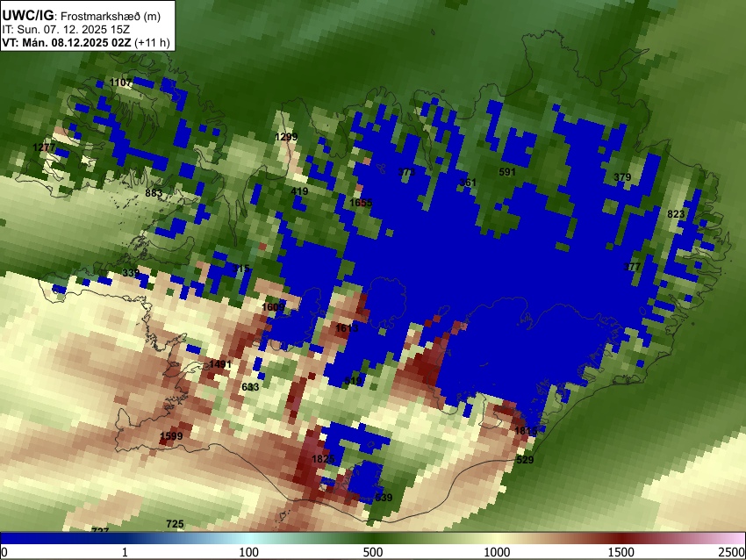Click the 639 value label on the map

pos(384,498)
